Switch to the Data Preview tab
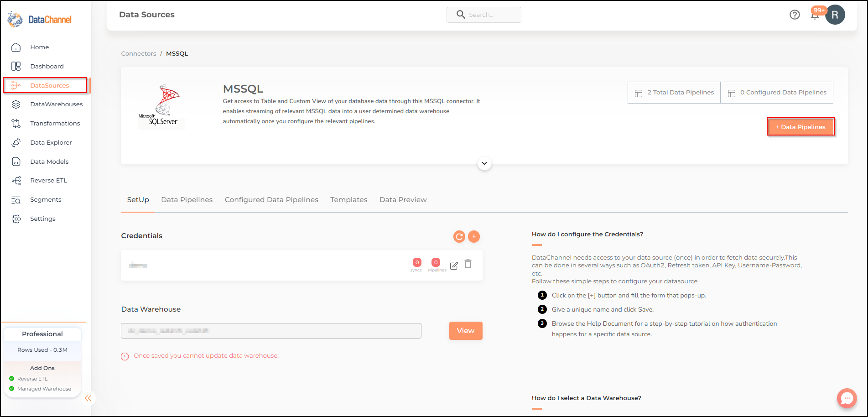The width and height of the screenshot is (868, 417). coord(403,200)
